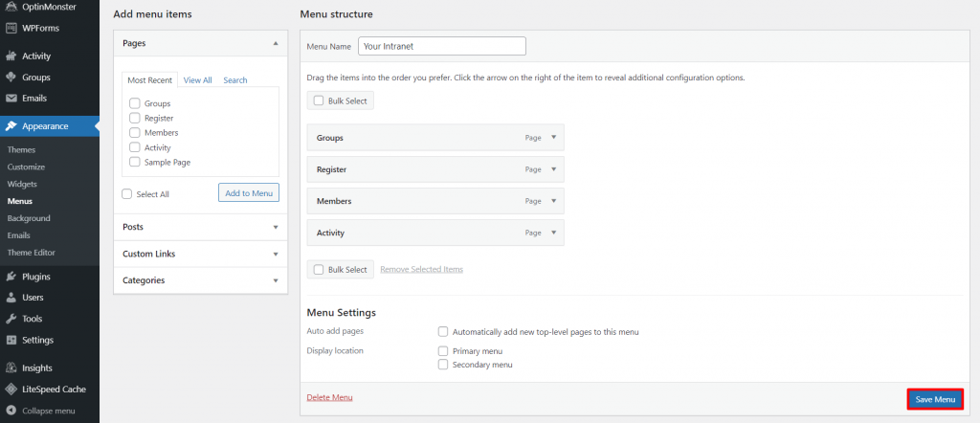Click the Insights chart icon
Viewport: 980px width, 423px height.
click(11, 367)
